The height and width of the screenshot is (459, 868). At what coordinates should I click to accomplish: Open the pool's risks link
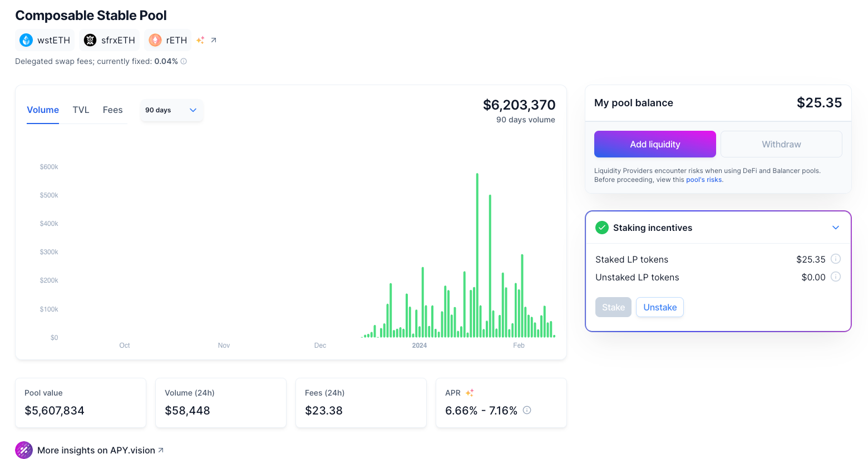point(704,180)
